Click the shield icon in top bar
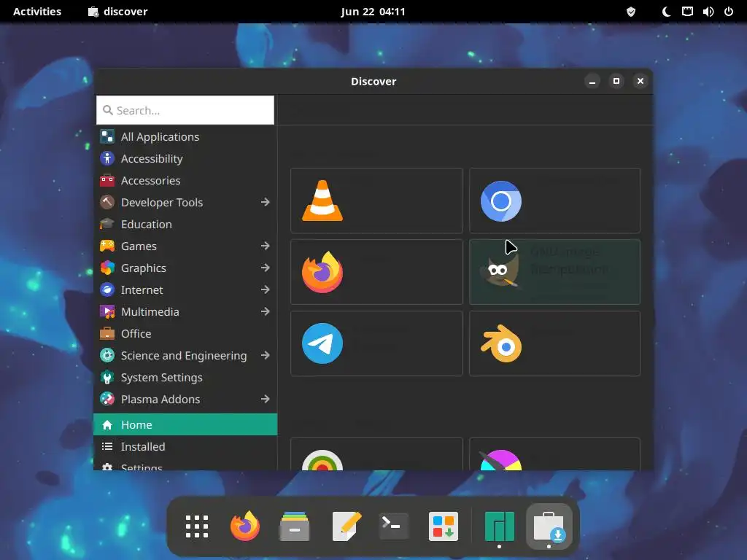The height and width of the screenshot is (560, 747). (631, 12)
